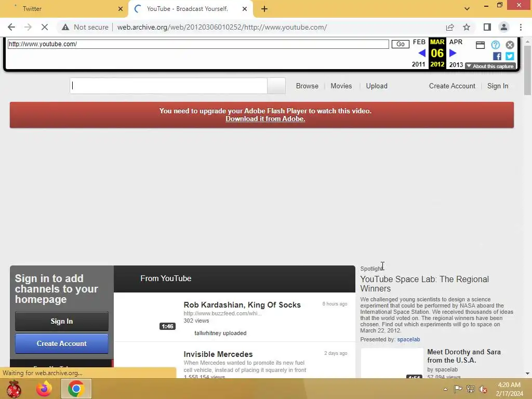Image resolution: width=532 pixels, height=399 pixels.
Task: Click the YouTube search box
Action: click(x=169, y=86)
